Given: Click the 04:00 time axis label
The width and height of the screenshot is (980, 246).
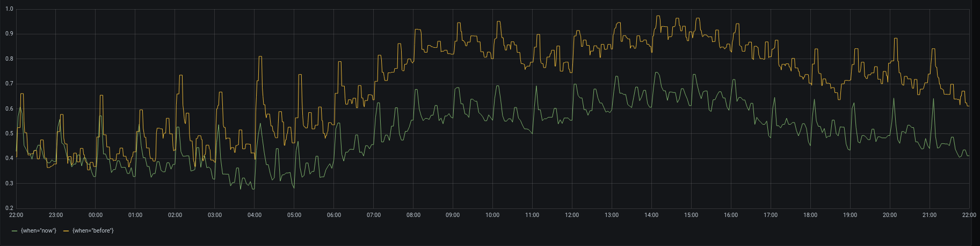Looking at the screenshot, I should (255, 215).
